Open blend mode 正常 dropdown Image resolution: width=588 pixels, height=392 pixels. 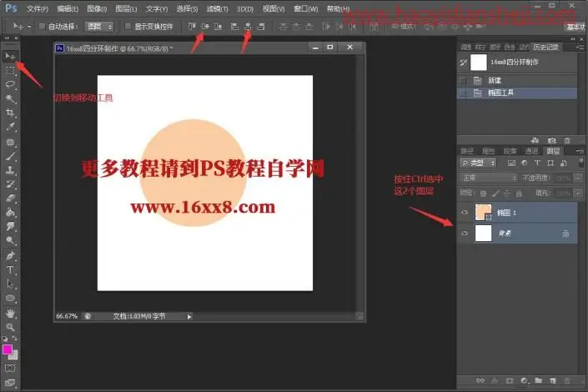coord(489,178)
